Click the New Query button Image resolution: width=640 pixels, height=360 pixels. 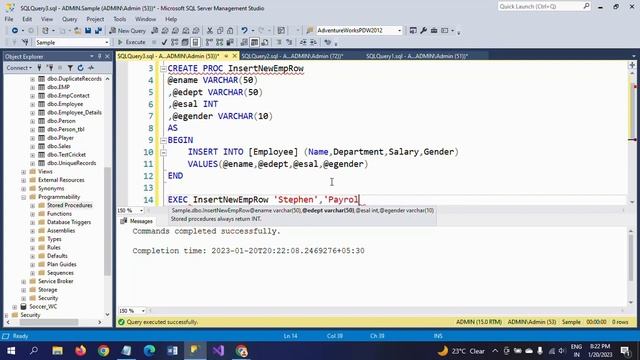tap(127, 31)
